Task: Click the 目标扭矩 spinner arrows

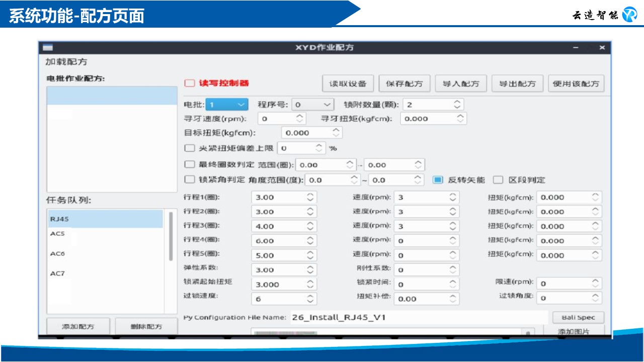Action: point(336,133)
